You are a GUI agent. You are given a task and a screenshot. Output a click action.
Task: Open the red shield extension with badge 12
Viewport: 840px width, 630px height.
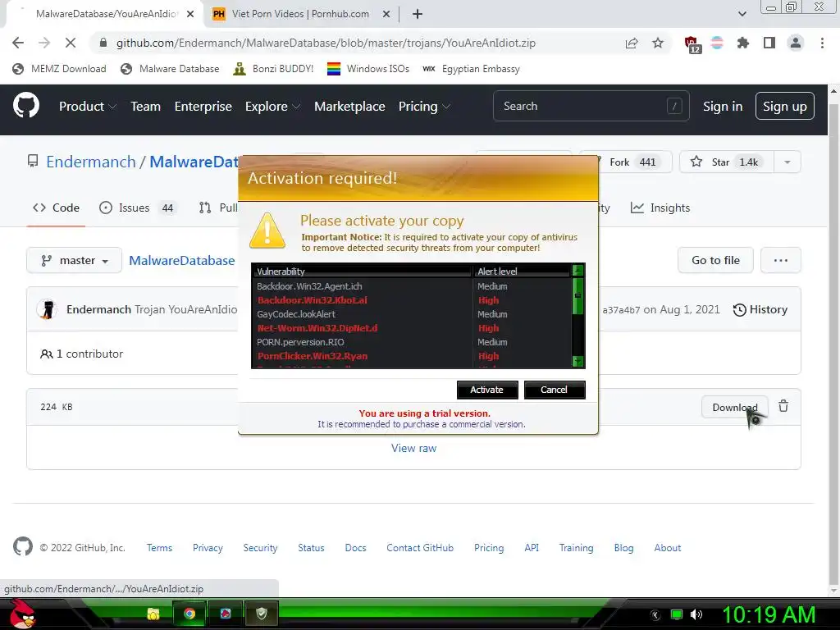click(692, 44)
